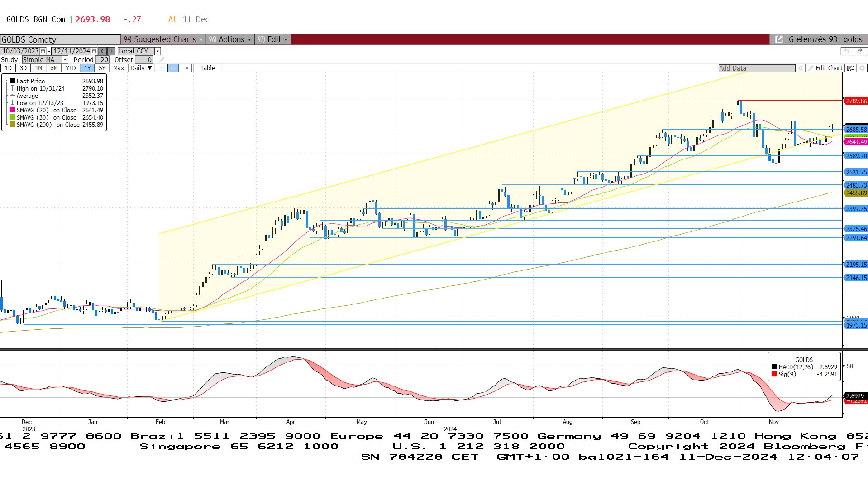Open the end date calendar picker
This screenshot has width=868, height=482.
point(94,51)
